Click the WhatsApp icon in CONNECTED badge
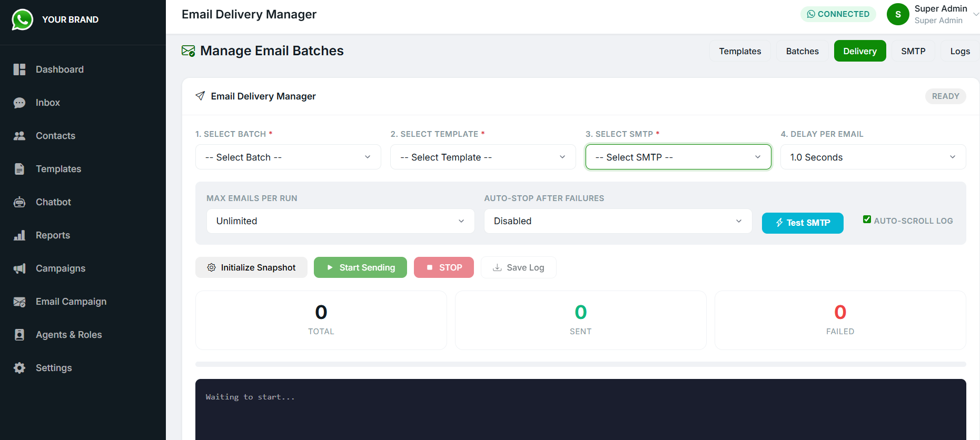 click(811, 14)
